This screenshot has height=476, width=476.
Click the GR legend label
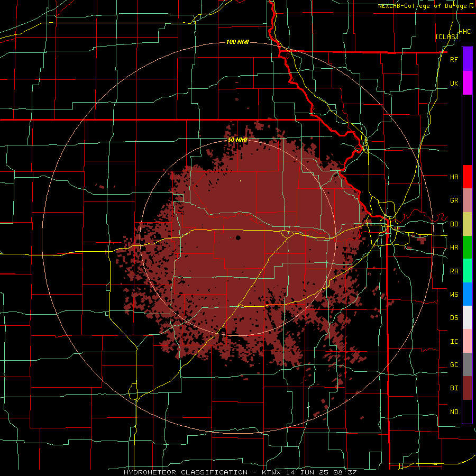click(454, 200)
